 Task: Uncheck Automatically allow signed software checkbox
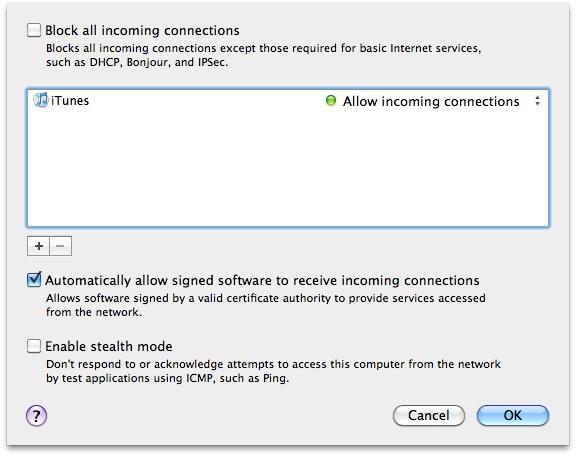click(34, 280)
